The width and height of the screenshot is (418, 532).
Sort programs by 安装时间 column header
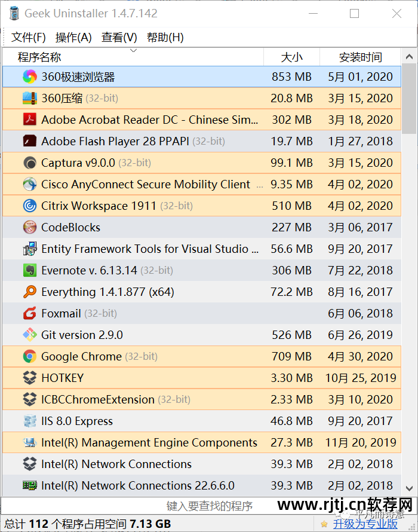click(x=360, y=57)
